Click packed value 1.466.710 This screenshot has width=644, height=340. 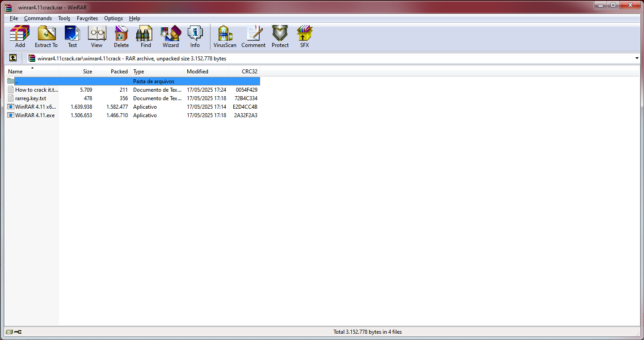point(117,115)
